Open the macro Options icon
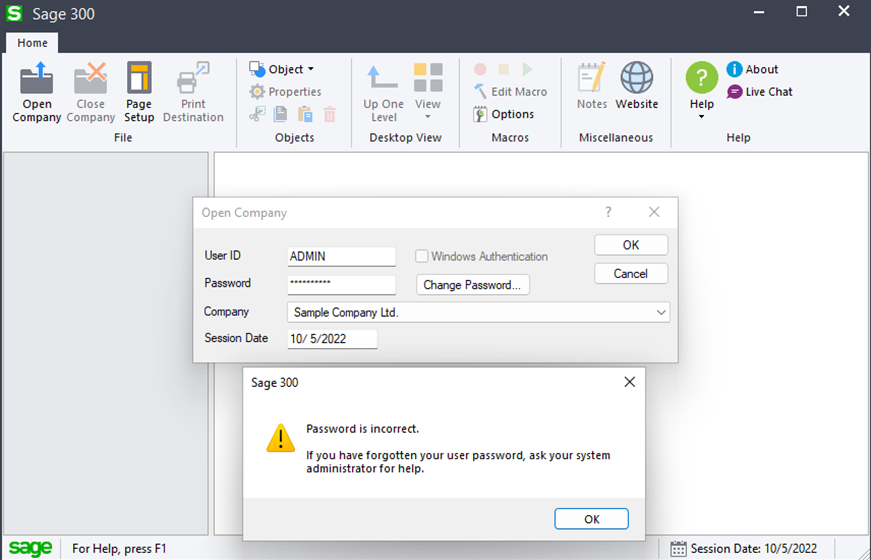The height and width of the screenshot is (560, 871). (480, 114)
